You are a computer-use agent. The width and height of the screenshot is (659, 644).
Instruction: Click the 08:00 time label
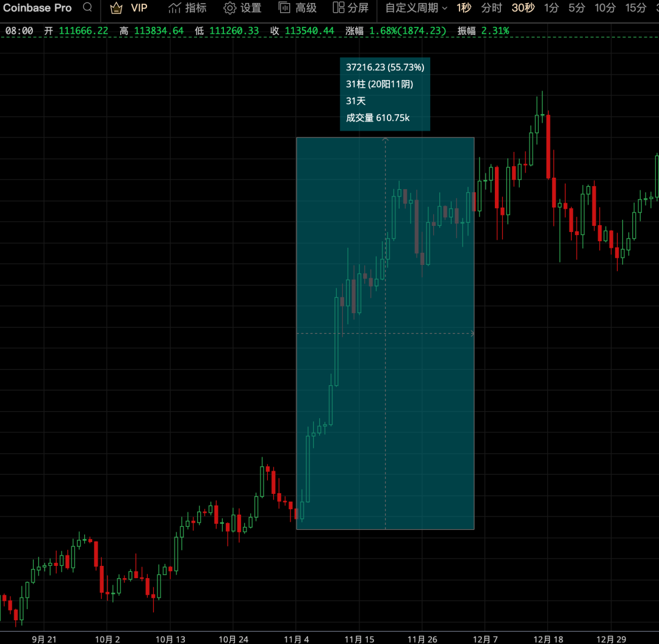(19, 31)
